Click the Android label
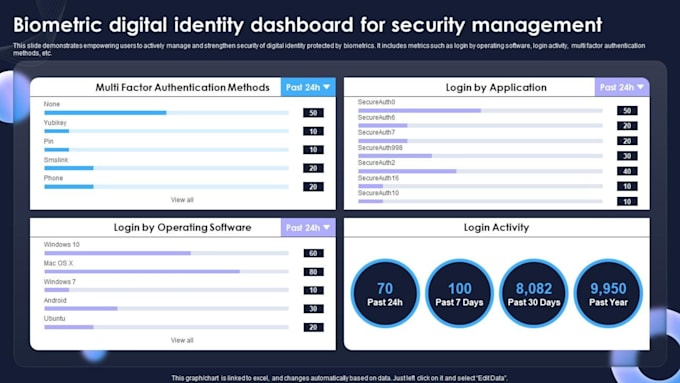 click(x=55, y=300)
